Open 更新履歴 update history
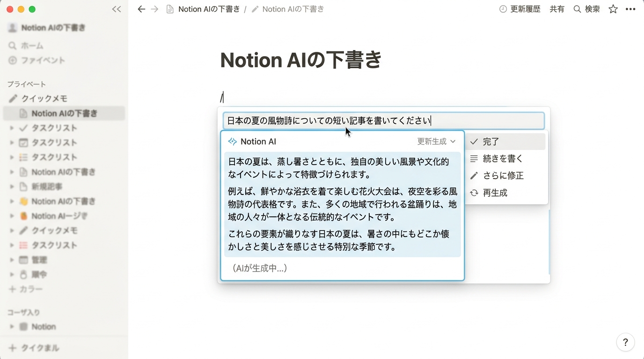644x359 pixels. [x=520, y=9]
